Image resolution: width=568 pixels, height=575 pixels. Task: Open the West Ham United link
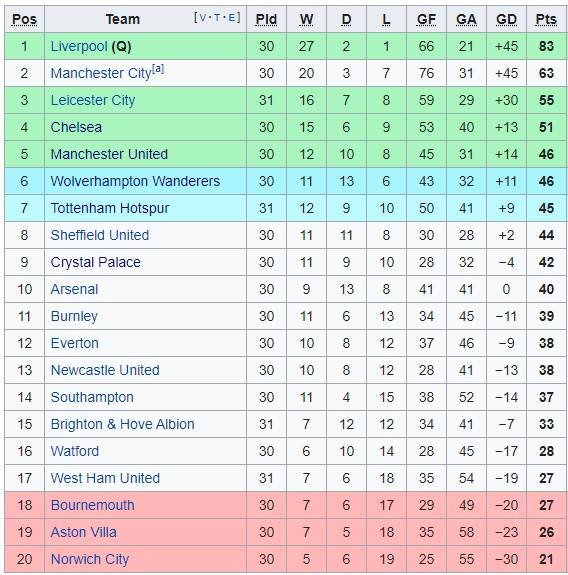click(x=105, y=478)
